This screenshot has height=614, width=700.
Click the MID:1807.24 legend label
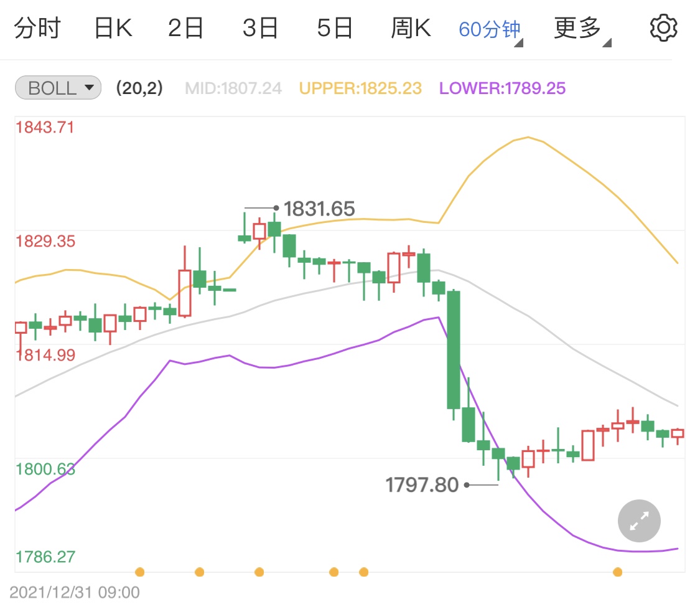pos(233,88)
